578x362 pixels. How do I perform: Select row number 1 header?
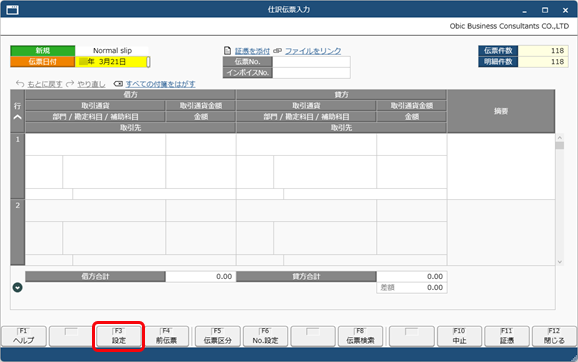click(17, 166)
